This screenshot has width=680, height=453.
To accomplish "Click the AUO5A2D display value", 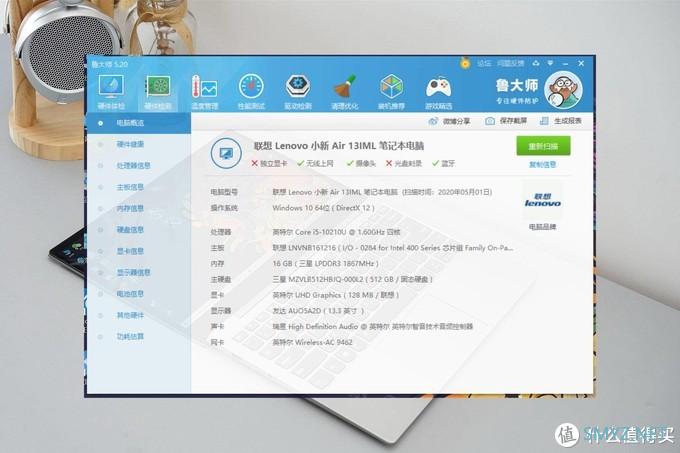I will click(318, 311).
